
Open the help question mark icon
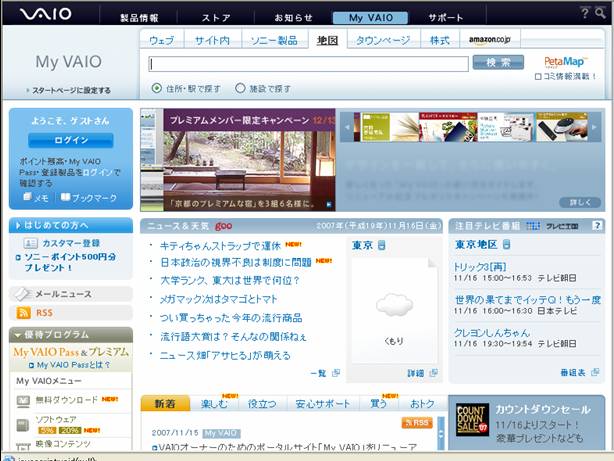pyautogui.click(x=585, y=13)
